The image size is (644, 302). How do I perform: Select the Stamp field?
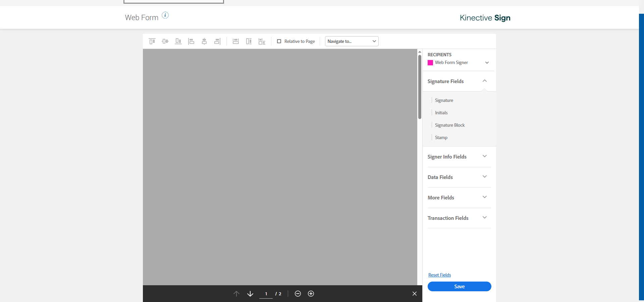[441, 137]
